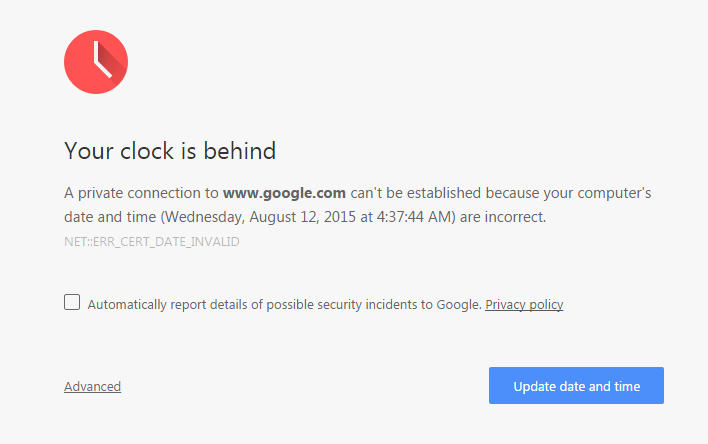
Task: Click the bold www.google.com text
Action: pyautogui.click(x=284, y=193)
